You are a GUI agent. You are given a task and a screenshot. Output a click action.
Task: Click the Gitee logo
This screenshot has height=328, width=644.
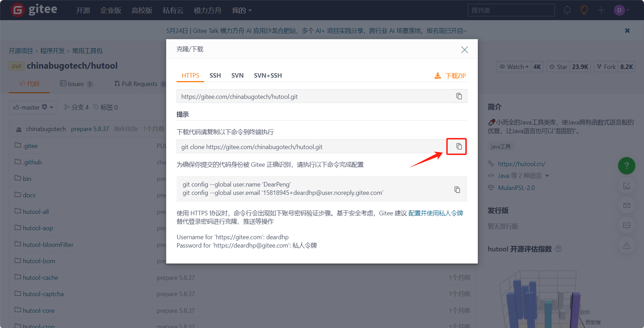pyautogui.click(x=34, y=10)
